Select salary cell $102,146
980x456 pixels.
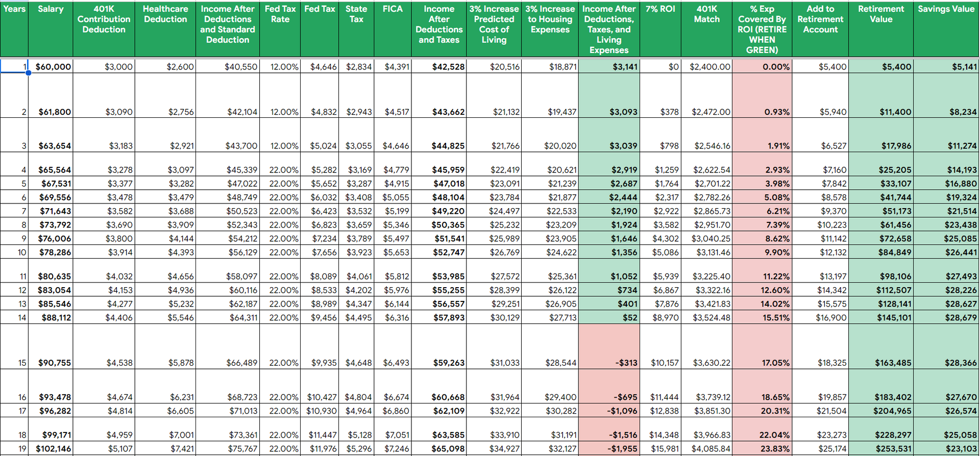51,448
